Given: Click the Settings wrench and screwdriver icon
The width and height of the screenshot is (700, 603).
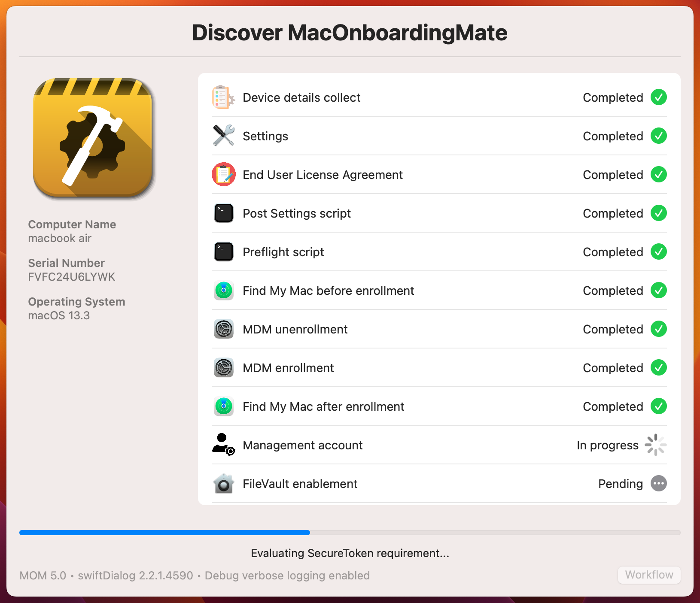Looking at the screenshot, I should (x=223, y=136).
